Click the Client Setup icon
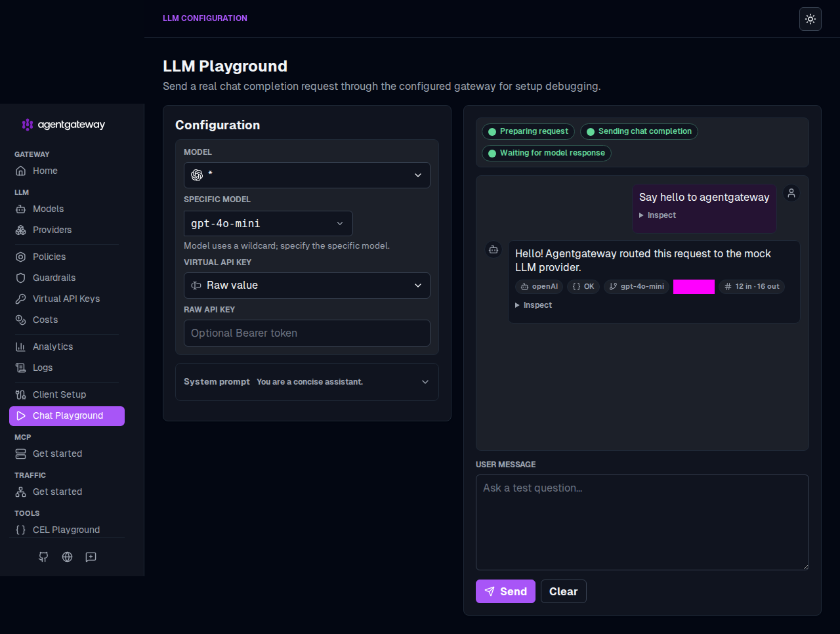Image resolution: width=840 pixels, height=634 pixels. click(x=20, y=394)
